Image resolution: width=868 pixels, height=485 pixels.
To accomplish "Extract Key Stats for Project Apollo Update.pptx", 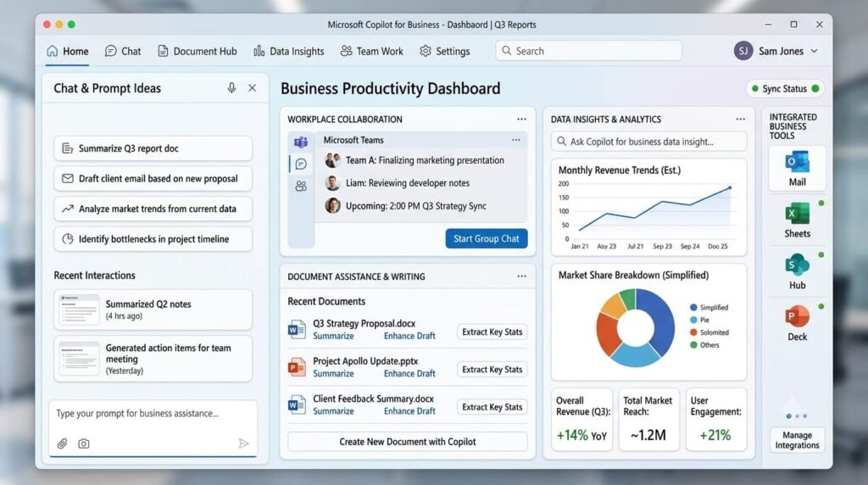I will (x=492, y=370).
